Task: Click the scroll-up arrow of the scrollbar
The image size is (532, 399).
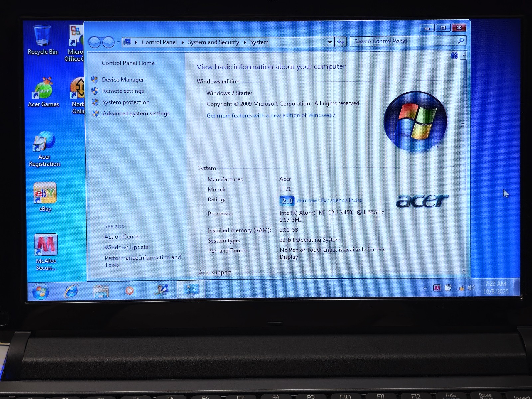Action: coord(463,55)
